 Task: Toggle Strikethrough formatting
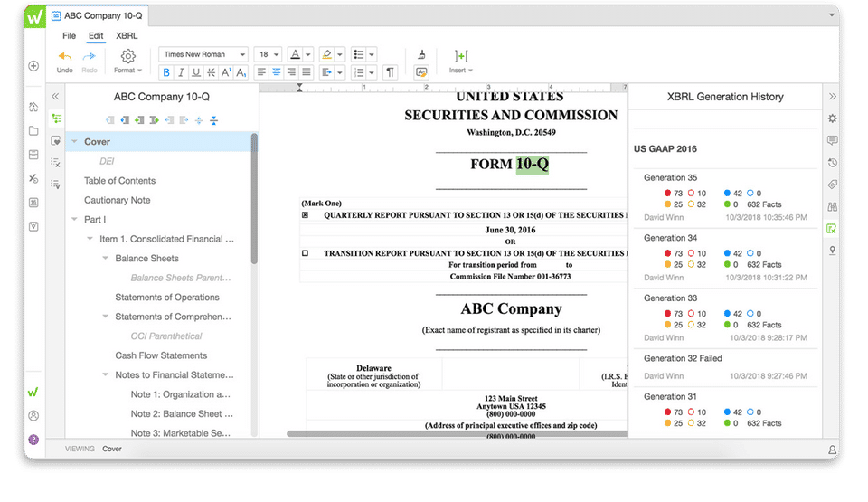click(211, 72)
